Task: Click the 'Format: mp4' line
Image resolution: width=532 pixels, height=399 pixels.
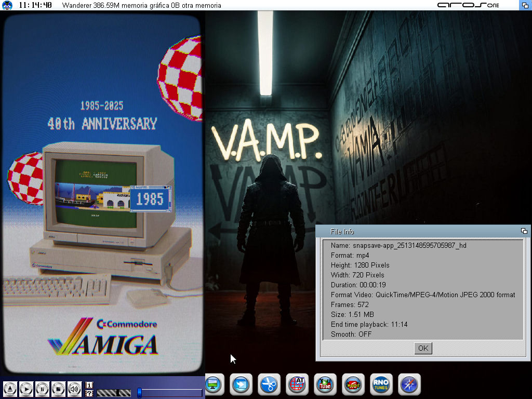Action: tap(350, 255)
